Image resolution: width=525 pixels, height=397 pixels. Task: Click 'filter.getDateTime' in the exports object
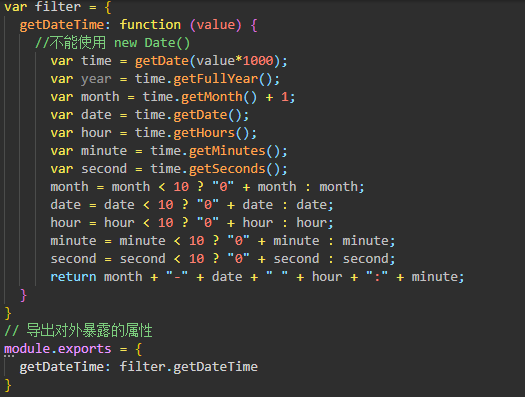[189, 367]
